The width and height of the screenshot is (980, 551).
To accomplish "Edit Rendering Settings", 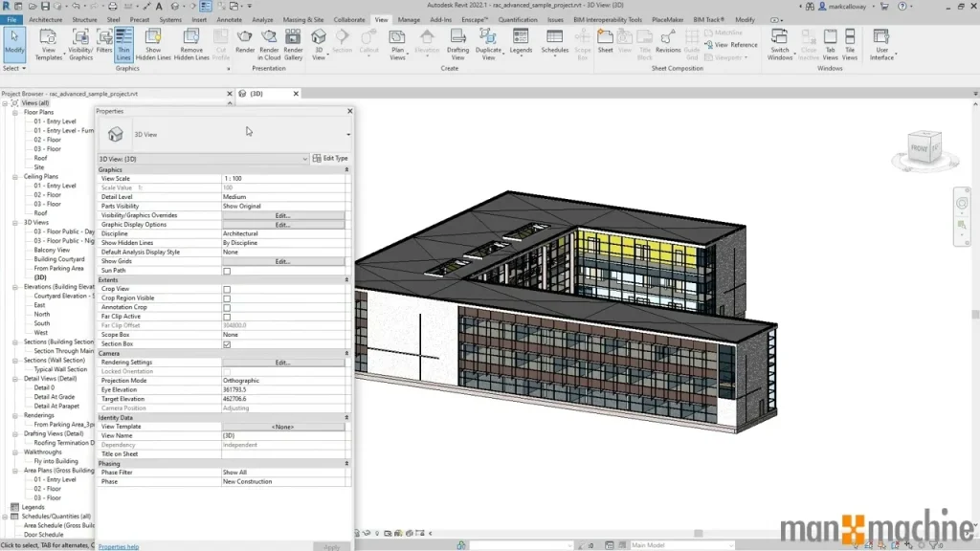I will 282,363.
